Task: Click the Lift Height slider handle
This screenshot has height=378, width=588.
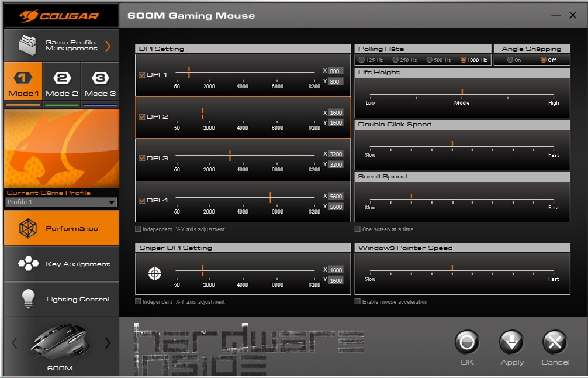Action: pos(462,92)
